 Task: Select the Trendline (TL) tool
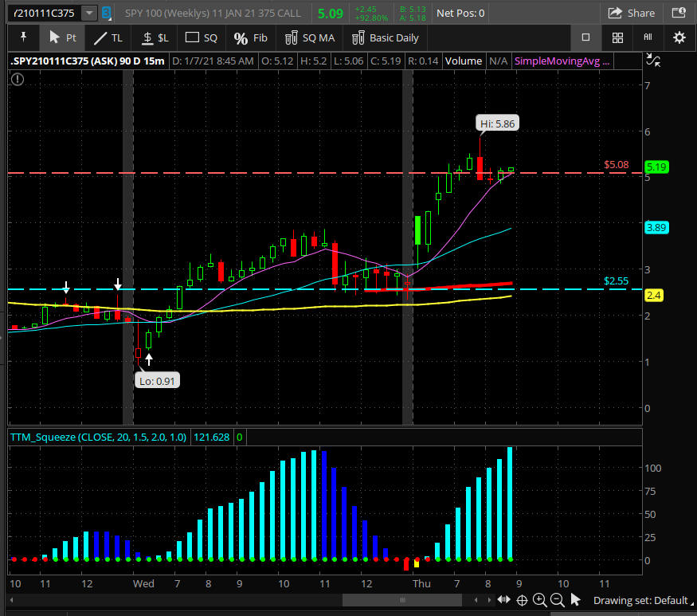pos(108,37)
